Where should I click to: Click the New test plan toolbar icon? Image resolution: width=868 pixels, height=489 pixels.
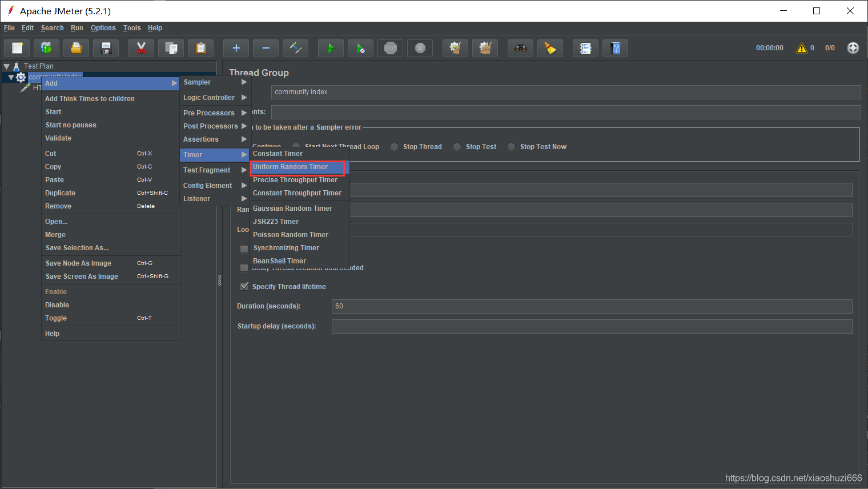coord(17,48)
